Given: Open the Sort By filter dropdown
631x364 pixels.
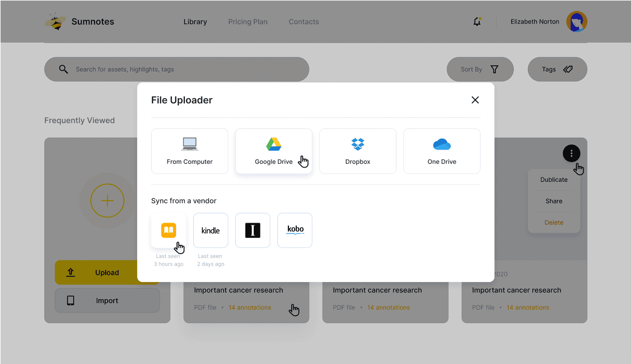Looking at the screenshot, I should tap(480, 69).
